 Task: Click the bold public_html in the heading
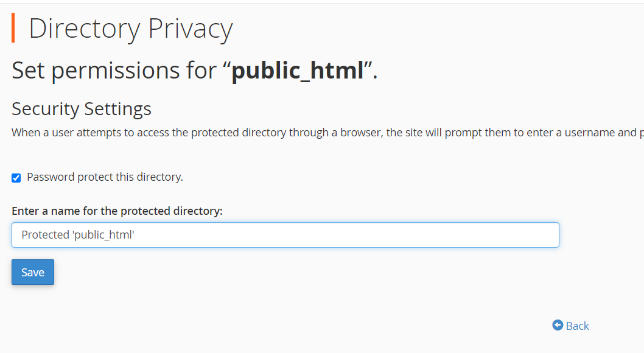(298, 71)
